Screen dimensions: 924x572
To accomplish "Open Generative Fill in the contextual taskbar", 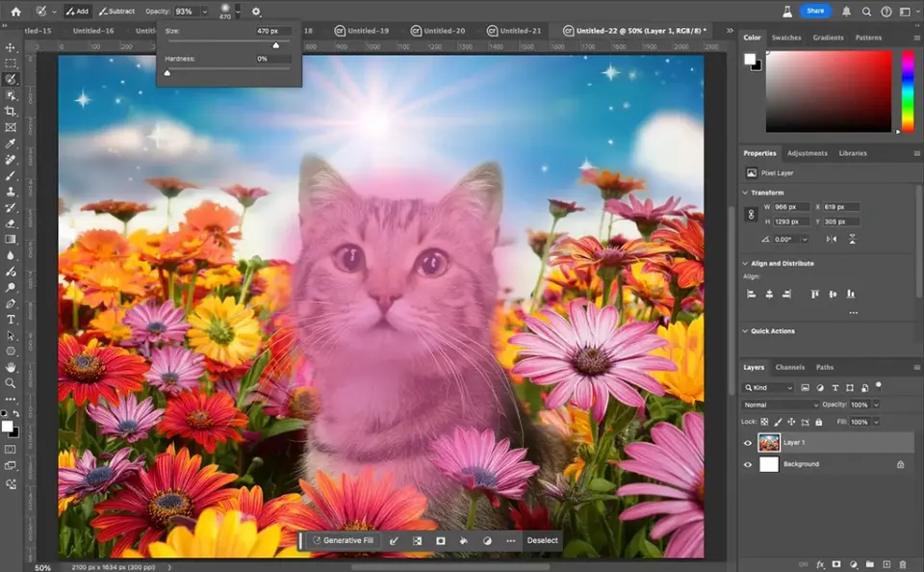I will coord(344,540).
